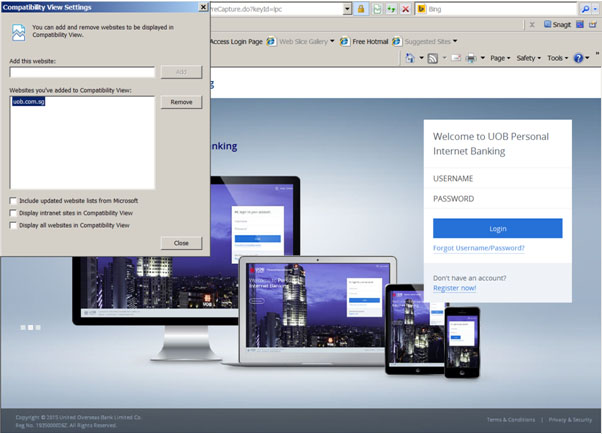Open the Home button dropdown arrow
The width and height of the screenshot is (602, 434).
tap(421, 58)
